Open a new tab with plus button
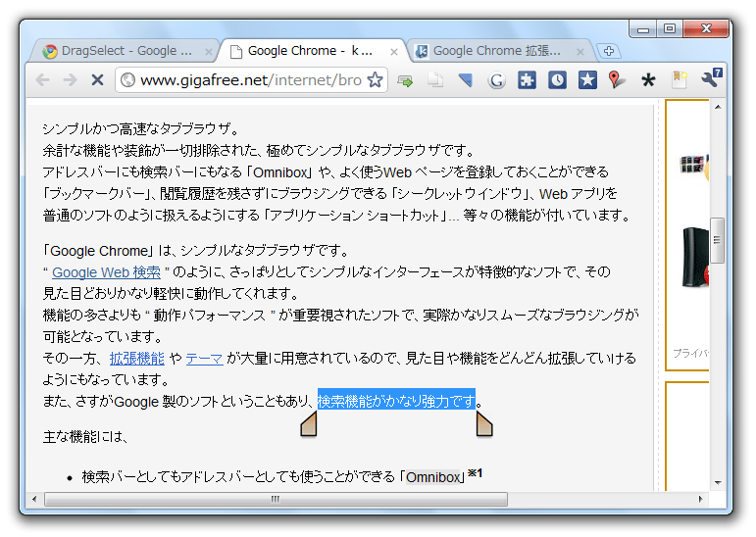Screen dimensions: 756x537 tap(609, 51)
